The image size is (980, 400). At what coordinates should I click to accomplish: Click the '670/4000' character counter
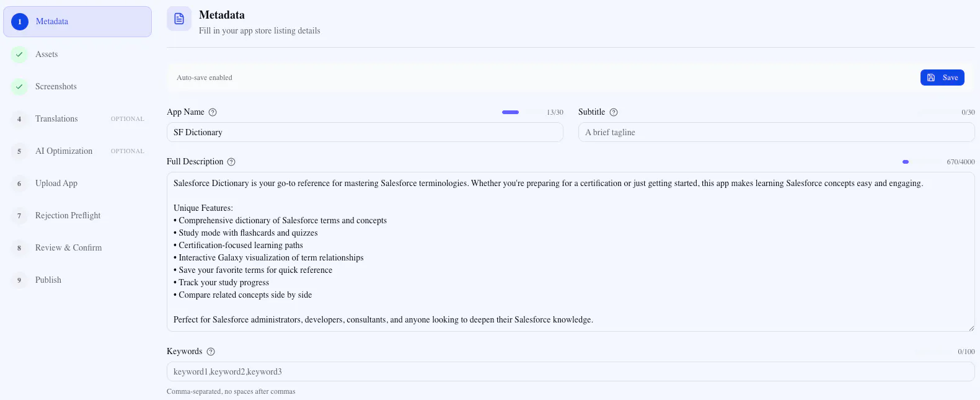[x=961, y=162]
